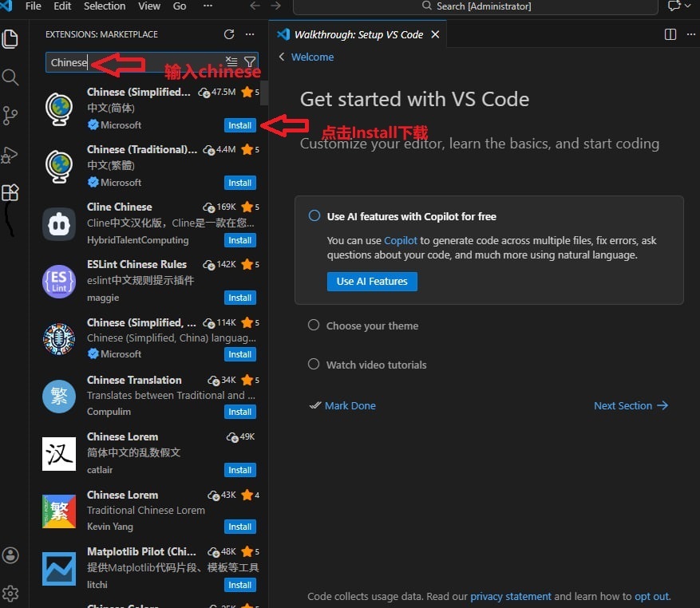Click the filter extensions funnel icon
The height and width of the screenshot is (608, 700).
pos(250,62)
